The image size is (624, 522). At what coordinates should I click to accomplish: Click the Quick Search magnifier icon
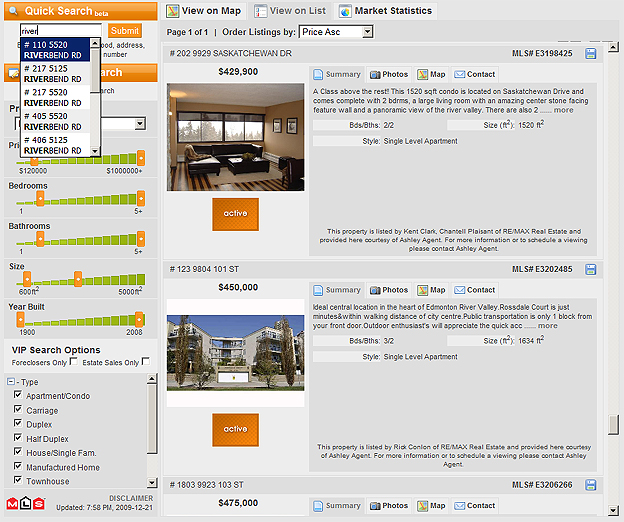[14, 11]
